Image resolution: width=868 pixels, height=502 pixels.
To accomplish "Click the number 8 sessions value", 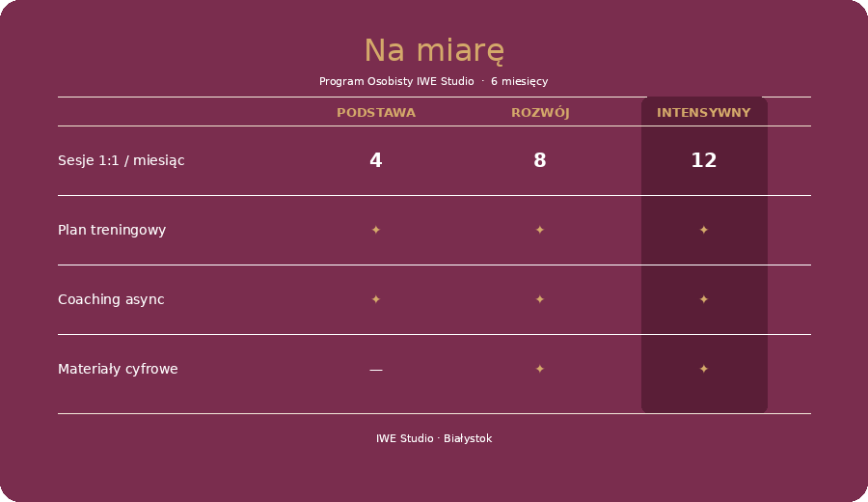I will click(540, 160).
